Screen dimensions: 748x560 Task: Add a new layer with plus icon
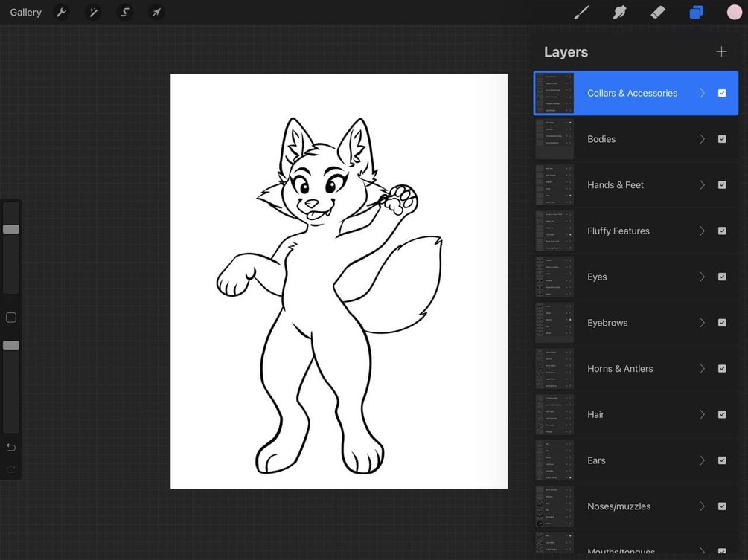(x=721, y=51)
